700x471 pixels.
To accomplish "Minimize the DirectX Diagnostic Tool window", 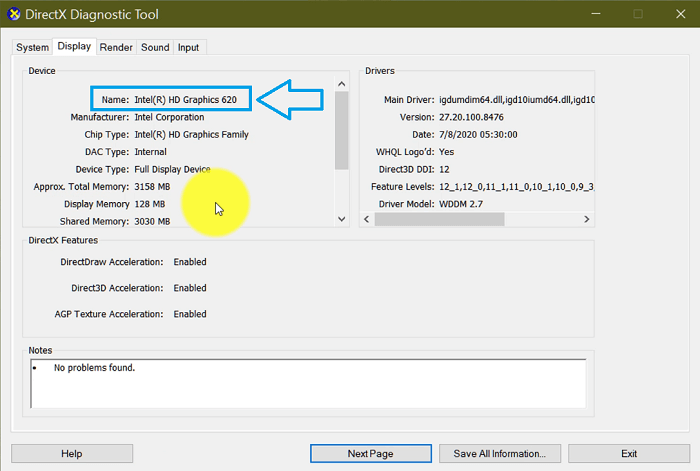I will 596,14.
